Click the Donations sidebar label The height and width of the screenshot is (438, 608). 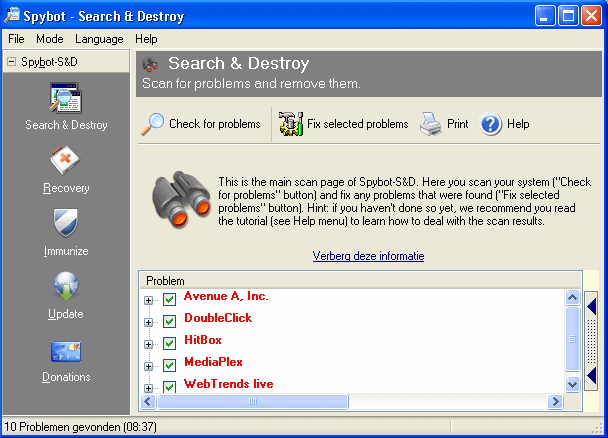[x=66, y=377]
